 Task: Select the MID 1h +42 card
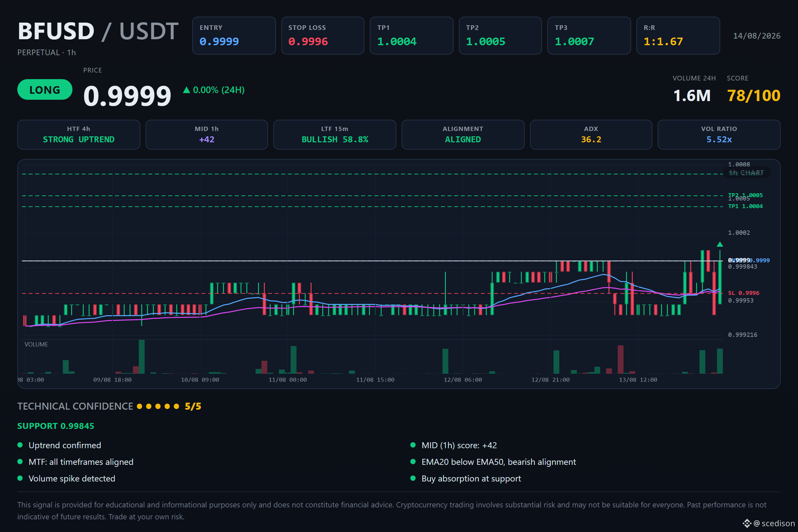pyautogui.click(x=206, y=135)
